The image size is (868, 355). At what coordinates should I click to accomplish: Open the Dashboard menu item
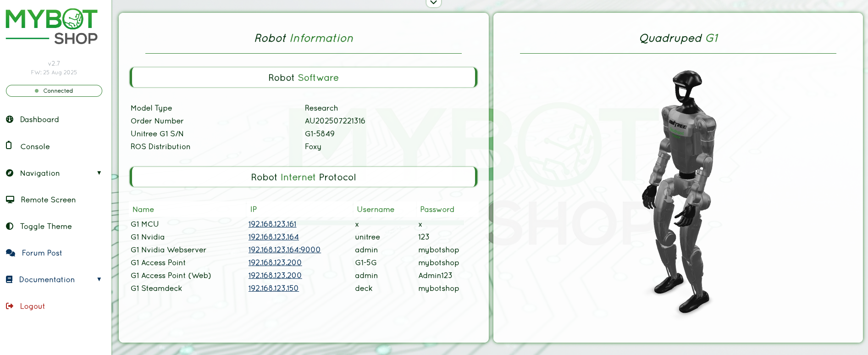(x=39, y=120)
